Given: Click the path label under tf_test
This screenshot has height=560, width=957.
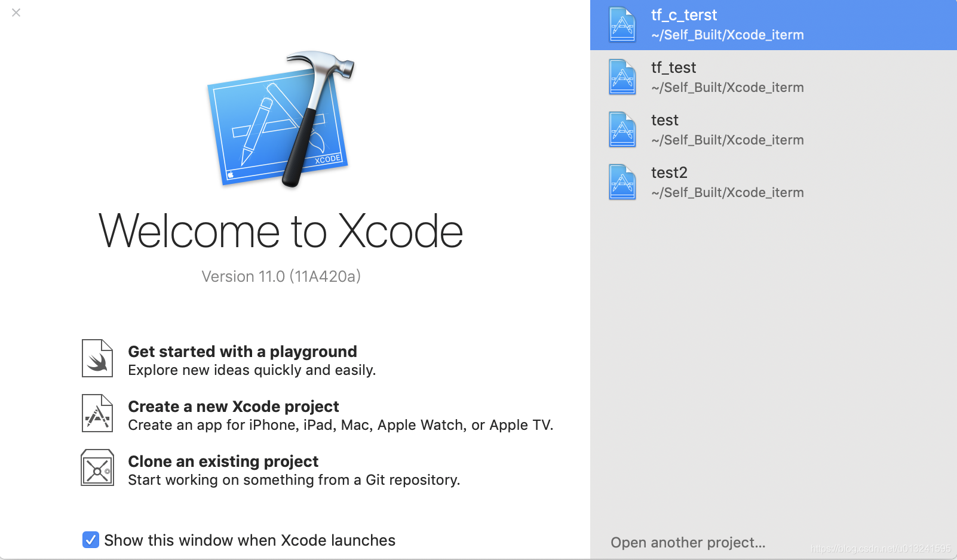Looking at the screenshot, I should tap(727, 87).
